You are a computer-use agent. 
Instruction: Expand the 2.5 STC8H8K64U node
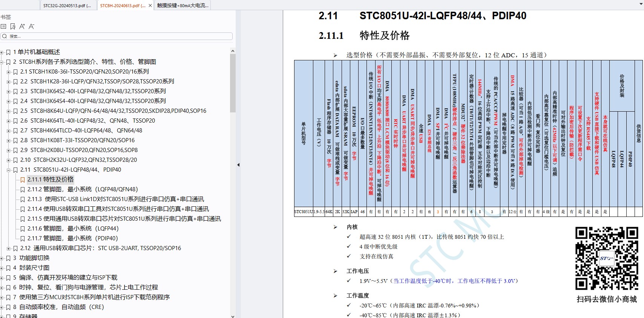point(9,111)
